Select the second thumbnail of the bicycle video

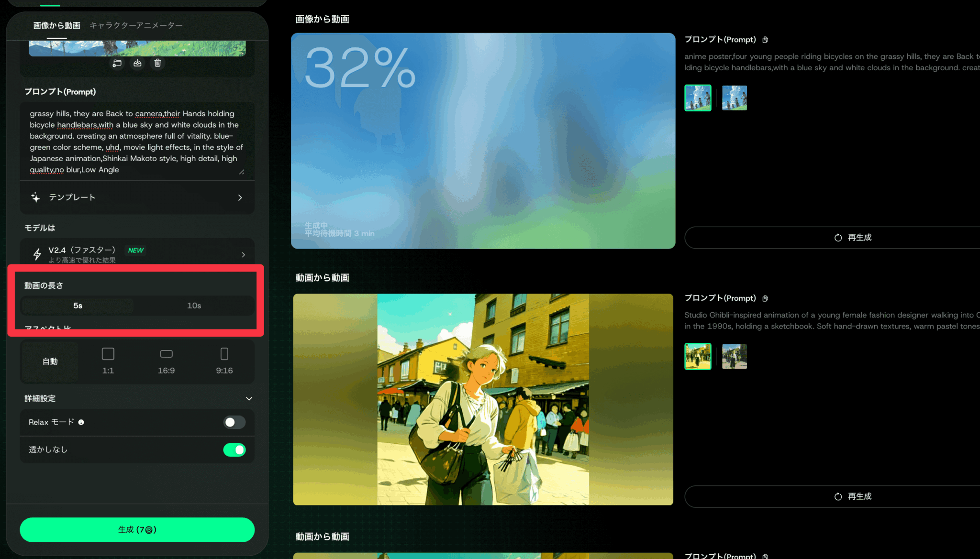click(x=734, y=98)
